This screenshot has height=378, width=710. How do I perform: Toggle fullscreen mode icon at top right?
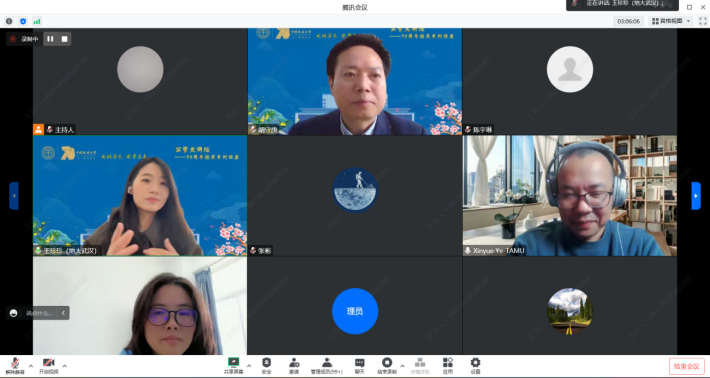[x=703, y=21]
